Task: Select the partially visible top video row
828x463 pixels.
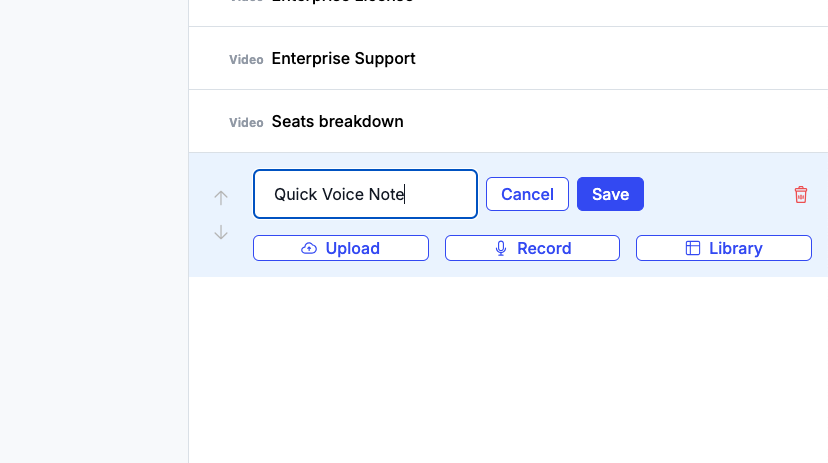Action: (508, 11)
